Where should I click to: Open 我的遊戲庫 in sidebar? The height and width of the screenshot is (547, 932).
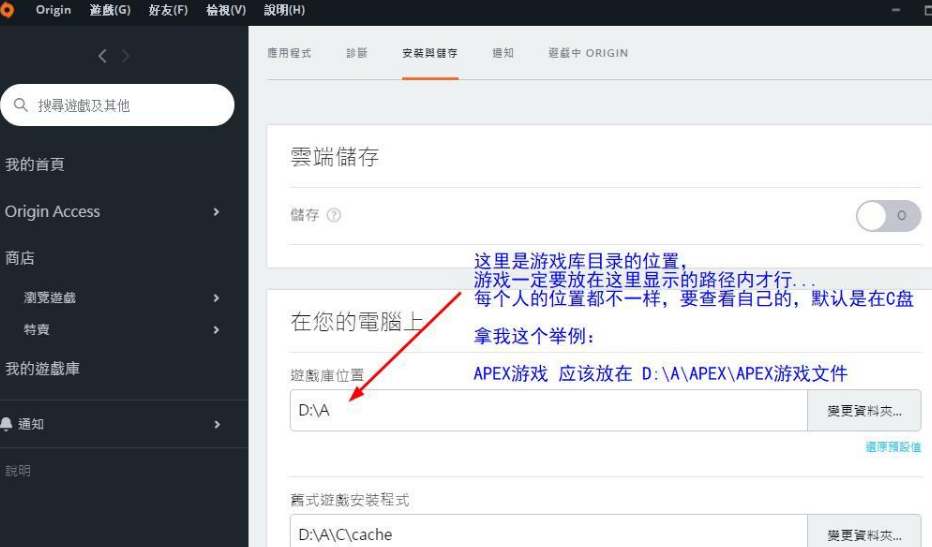(42, 369)
